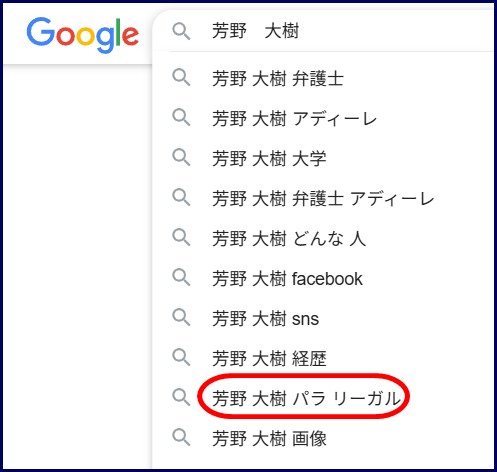
Task: Click magnifier icon beside 画像 suggestion
Action: 181,437
